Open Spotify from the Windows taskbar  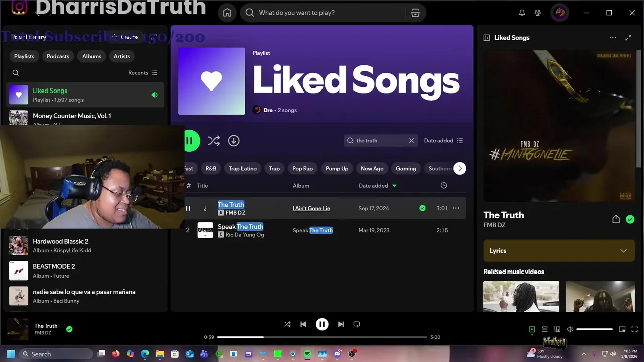click(307, 354)
